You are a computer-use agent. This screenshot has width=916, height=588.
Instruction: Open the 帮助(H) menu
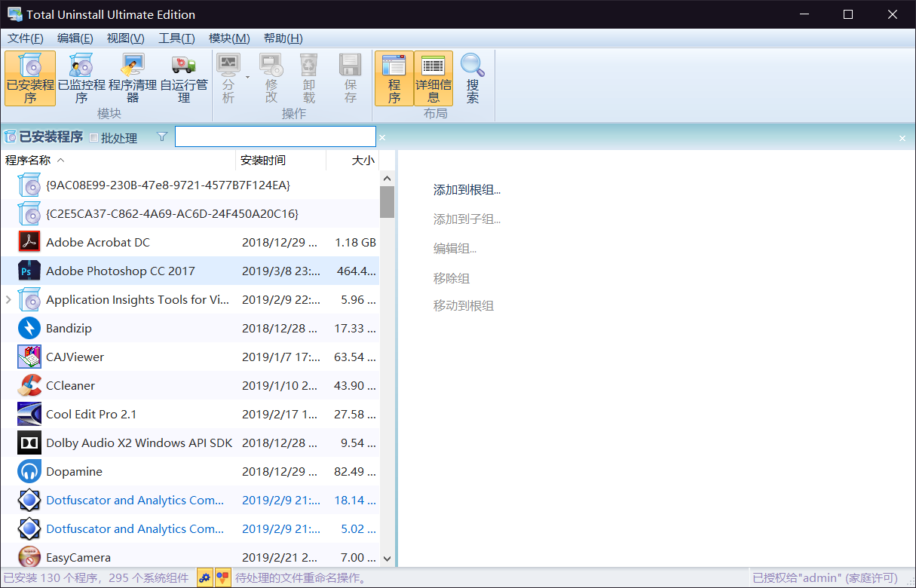point(283,38)
